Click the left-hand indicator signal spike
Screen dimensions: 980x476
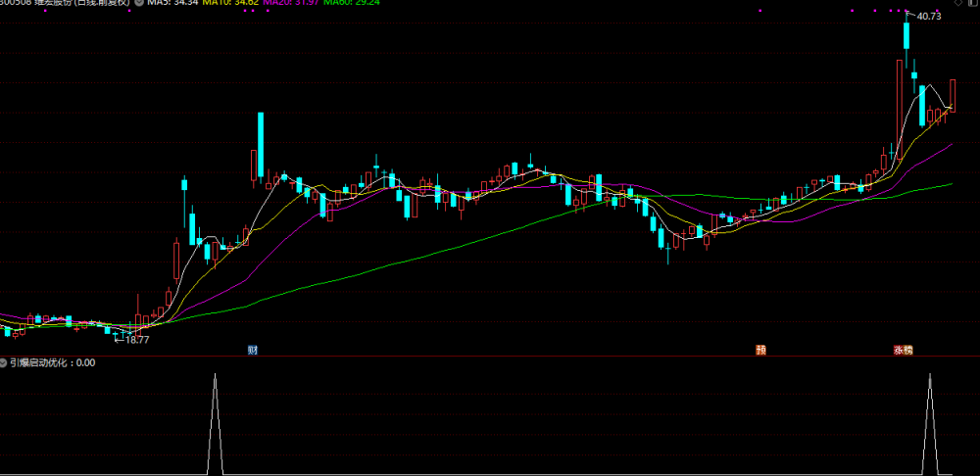[215, 424]
